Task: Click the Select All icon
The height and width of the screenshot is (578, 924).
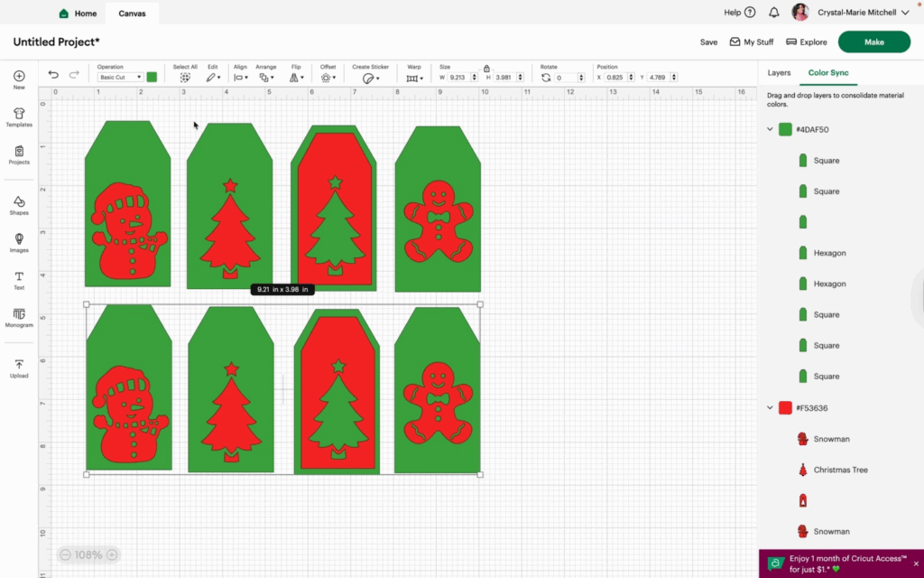Action: tap(185, 78)
